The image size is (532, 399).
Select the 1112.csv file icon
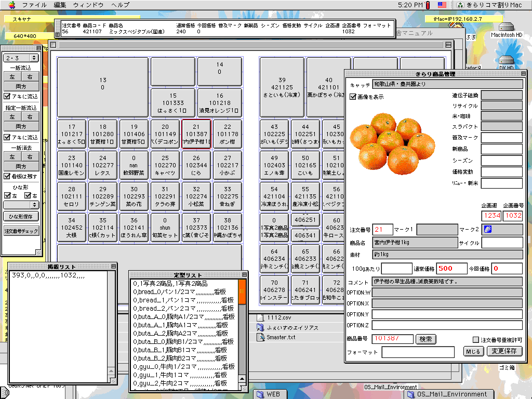[x=260, y=317]
